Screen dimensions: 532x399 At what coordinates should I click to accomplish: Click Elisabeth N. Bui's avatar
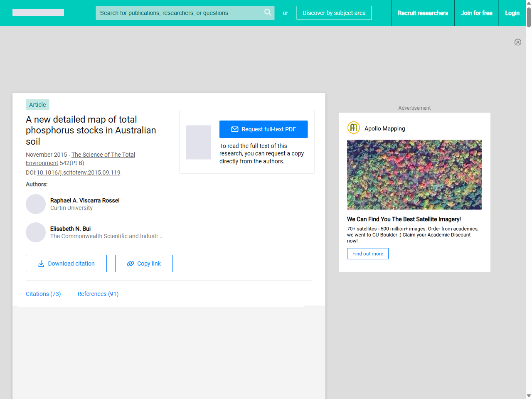pyautogui.click(x=36, y=232)
